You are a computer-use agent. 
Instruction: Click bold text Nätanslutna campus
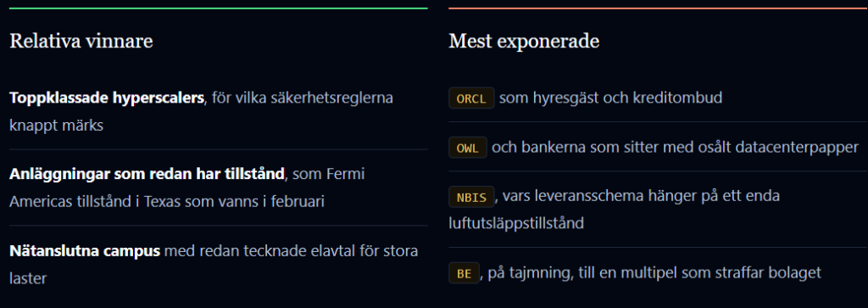point(85,251)
